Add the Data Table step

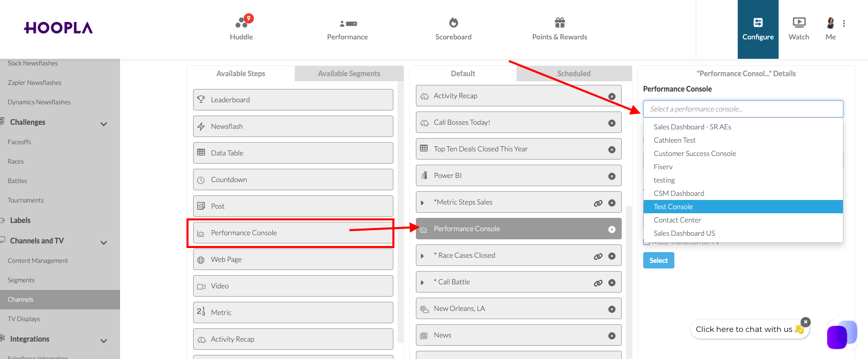293,153
